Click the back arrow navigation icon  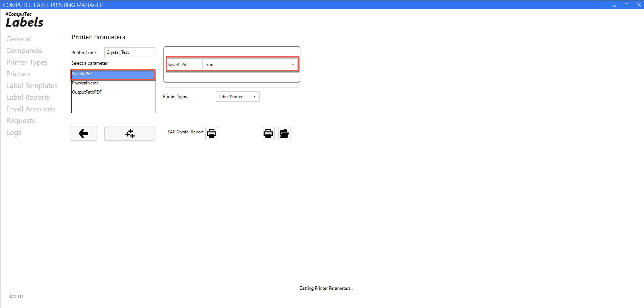pyautogui.click(x=83, y=133)
